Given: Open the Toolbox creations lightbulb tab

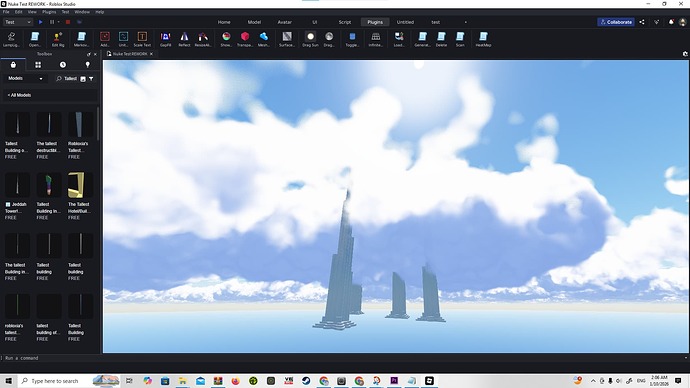Looking at the screenshot, I should (x=88, y=65).
